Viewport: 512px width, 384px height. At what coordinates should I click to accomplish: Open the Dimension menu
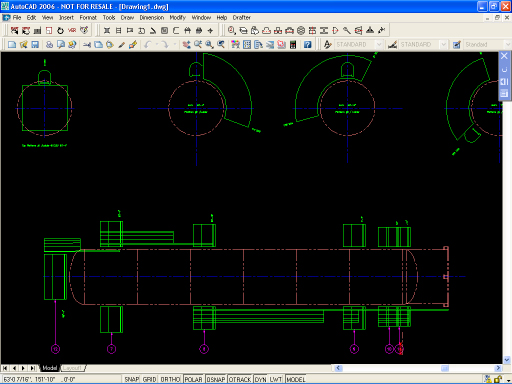[x=152, y=17]
